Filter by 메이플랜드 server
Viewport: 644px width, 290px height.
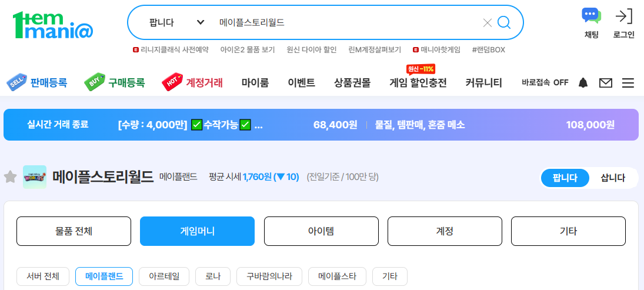click(x=104, y=276)
